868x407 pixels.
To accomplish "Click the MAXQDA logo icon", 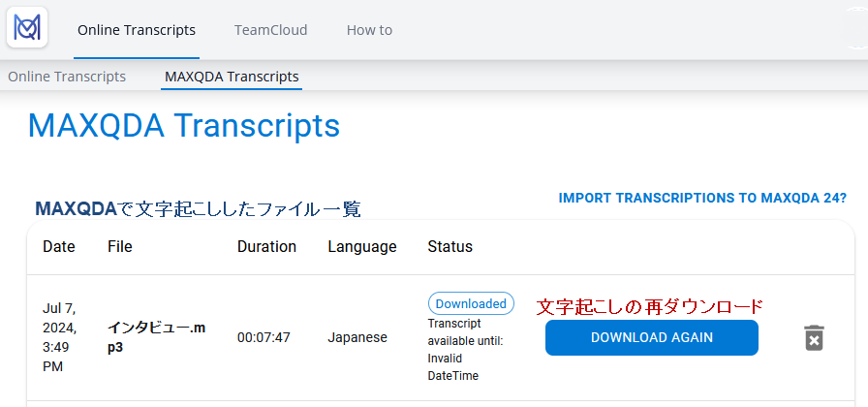I will click(27, 28).
